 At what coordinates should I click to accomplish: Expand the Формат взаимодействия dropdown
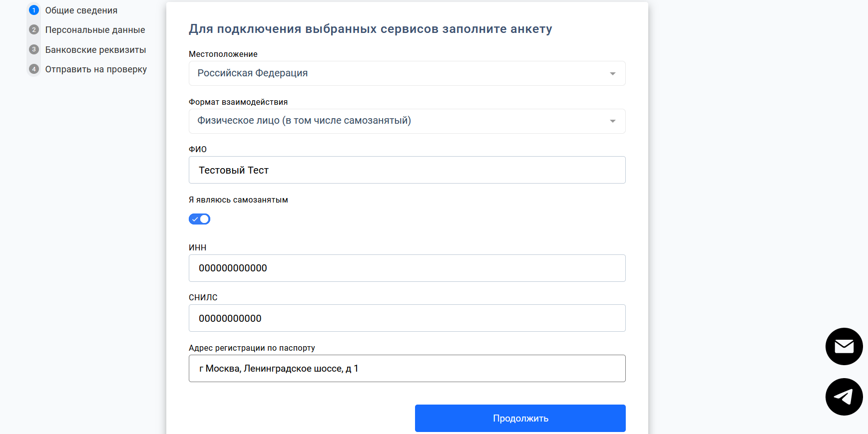[x=407, y=121]
